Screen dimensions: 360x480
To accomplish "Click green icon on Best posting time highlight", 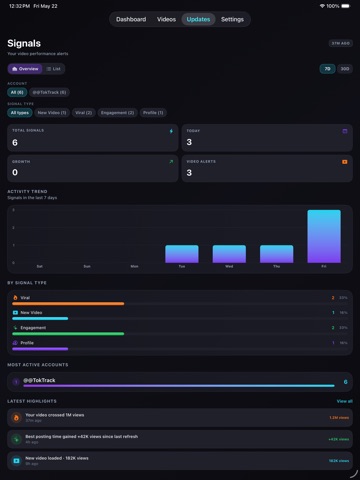I will (x=16, y=439).
